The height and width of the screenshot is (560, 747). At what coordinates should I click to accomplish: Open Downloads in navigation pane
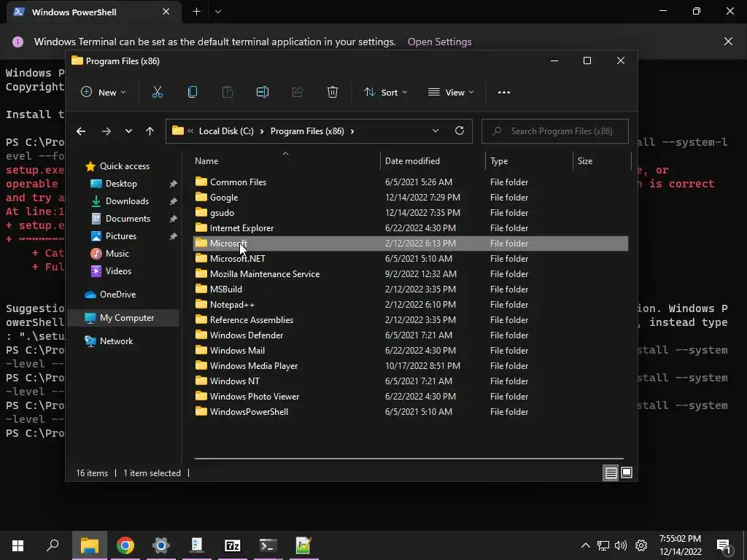(x=127, y=201)
